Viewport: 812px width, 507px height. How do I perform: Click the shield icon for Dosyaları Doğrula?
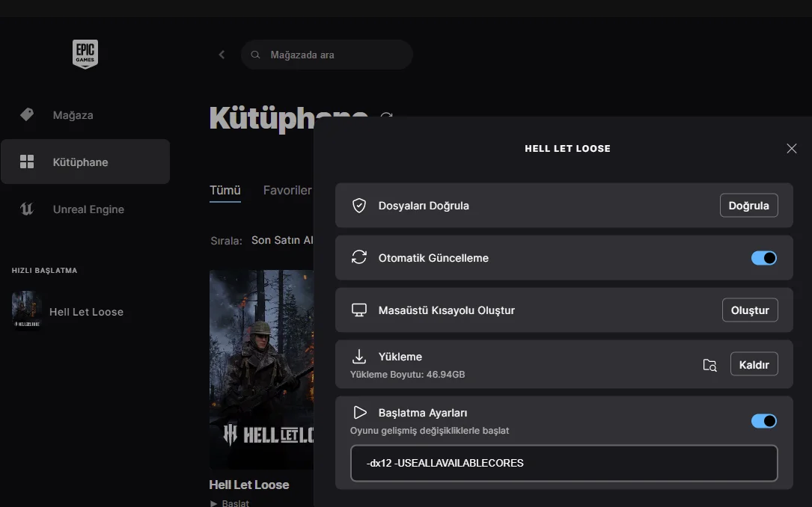click(359, 206)
